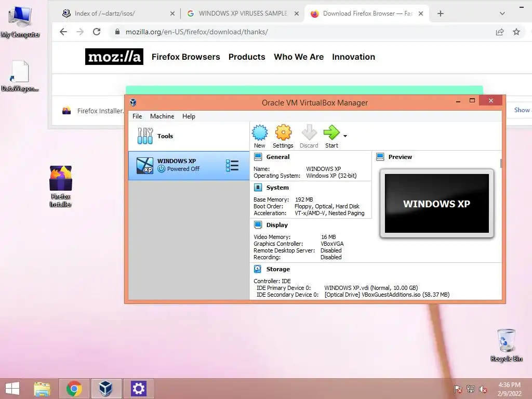Bookmark this page with star icon
This screenshot has height=399, width=532.
(516, 32)
